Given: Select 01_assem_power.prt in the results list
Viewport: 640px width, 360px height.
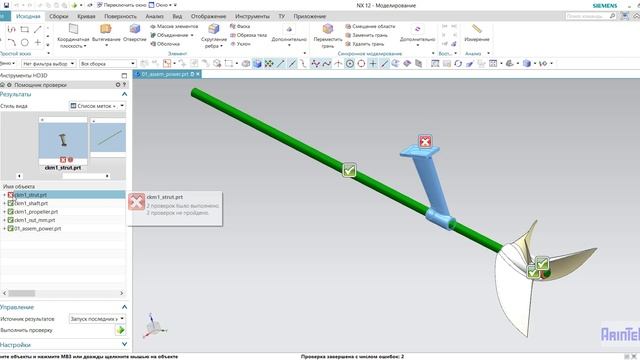Looking at the screenshot, I should click(38, 229).
